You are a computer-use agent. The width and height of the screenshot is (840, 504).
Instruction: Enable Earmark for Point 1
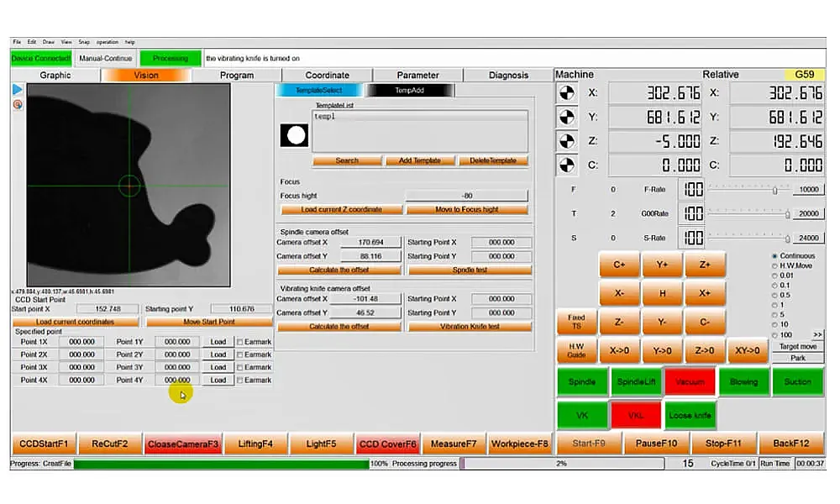(x=240, y=342)
